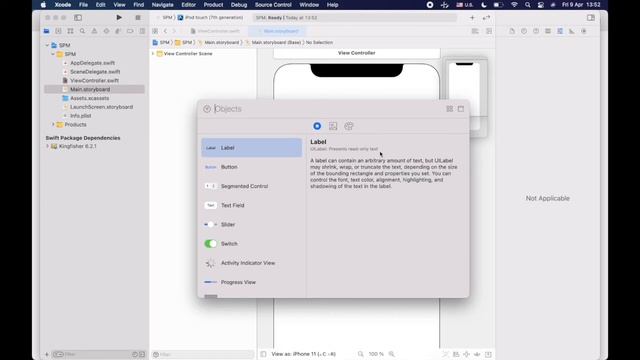The image size is (640, 360).
Task: Open AppDelegate.swift in the navigator
Action: pyautogui.click(x=92, y=63)
